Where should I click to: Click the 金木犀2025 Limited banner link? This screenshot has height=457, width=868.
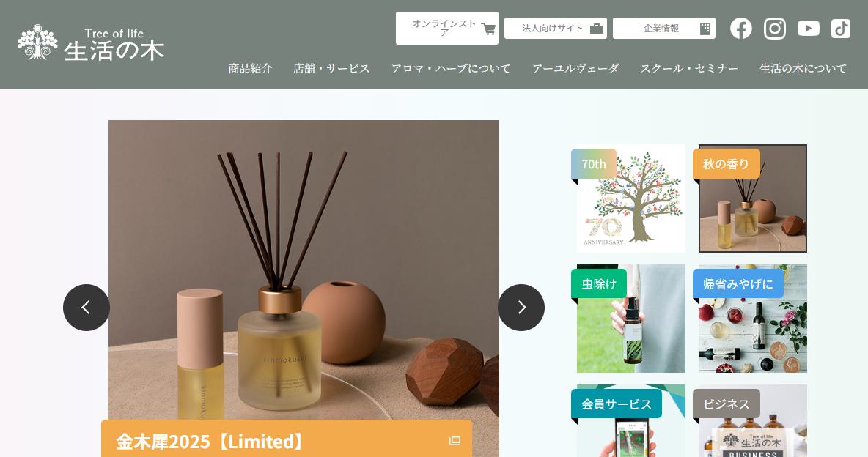[287, 440]
